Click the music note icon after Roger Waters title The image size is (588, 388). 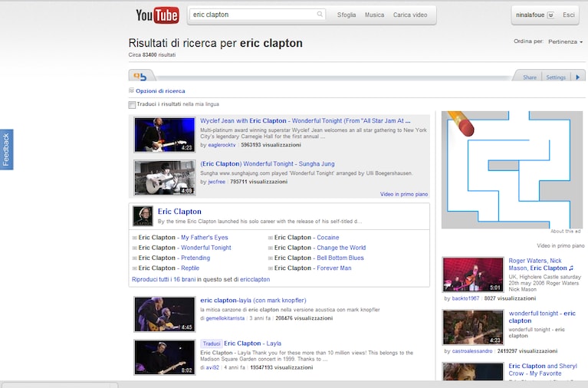[x=570, y=268]
